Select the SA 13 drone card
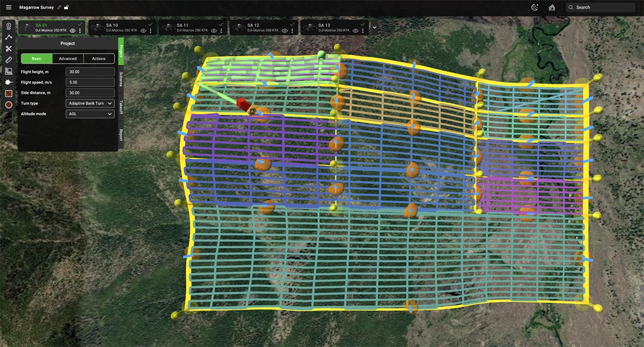Screen dimensions: 644x347 pyautogui.click(x=334, y=28)
